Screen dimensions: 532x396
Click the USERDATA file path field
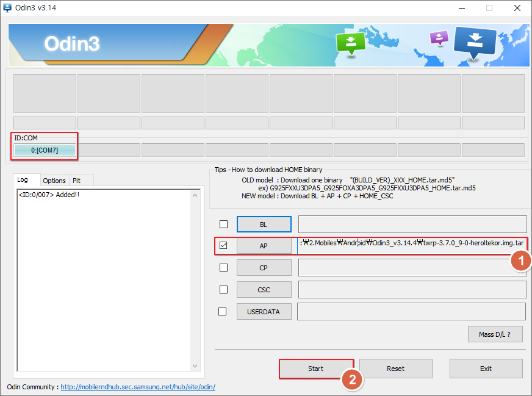412,312
